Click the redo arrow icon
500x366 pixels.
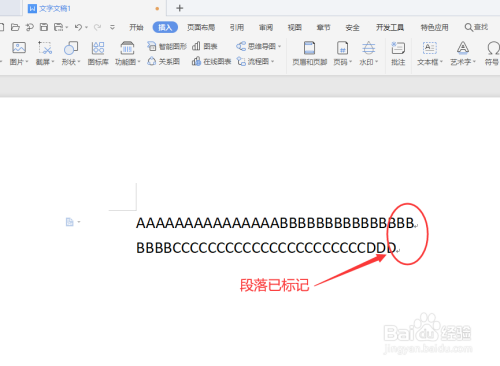pos(97,27)
